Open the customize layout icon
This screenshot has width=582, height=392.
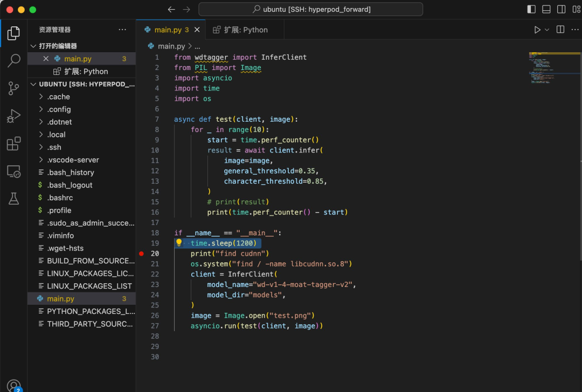[x=577, y=9]
